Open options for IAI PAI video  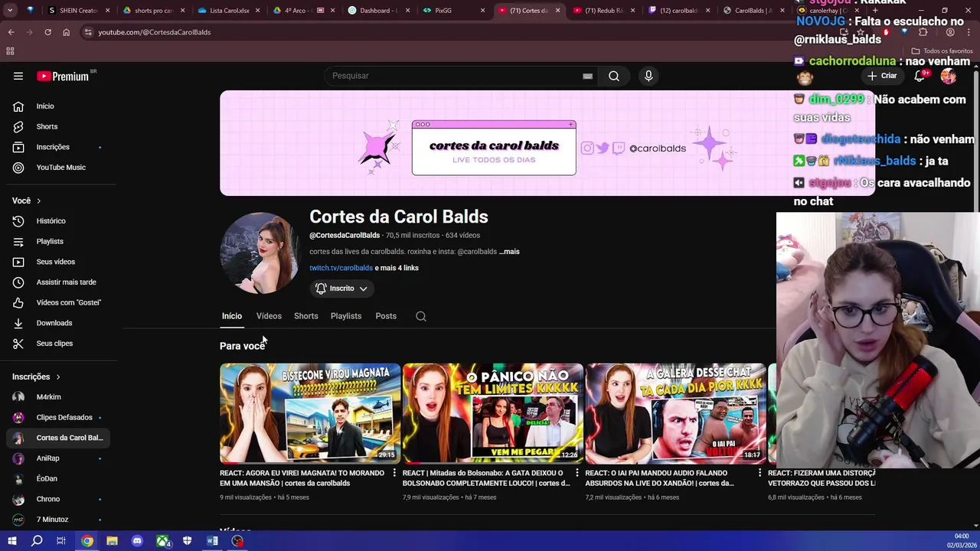[x=760, y=474]
